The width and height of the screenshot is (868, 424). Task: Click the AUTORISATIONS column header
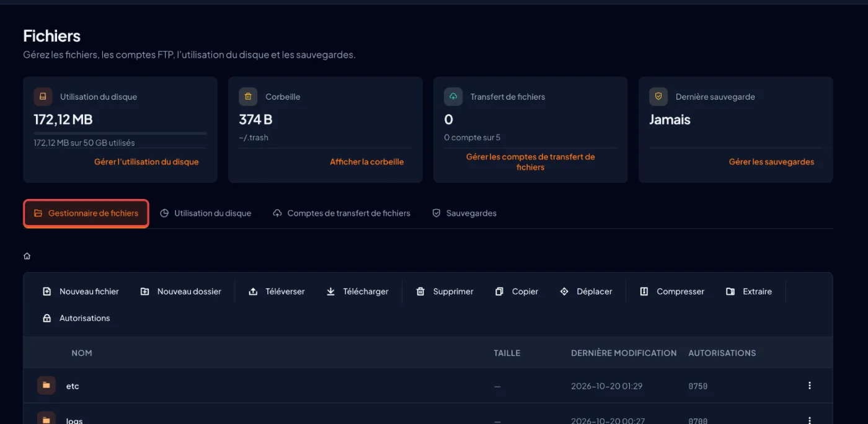coord(722,353)
